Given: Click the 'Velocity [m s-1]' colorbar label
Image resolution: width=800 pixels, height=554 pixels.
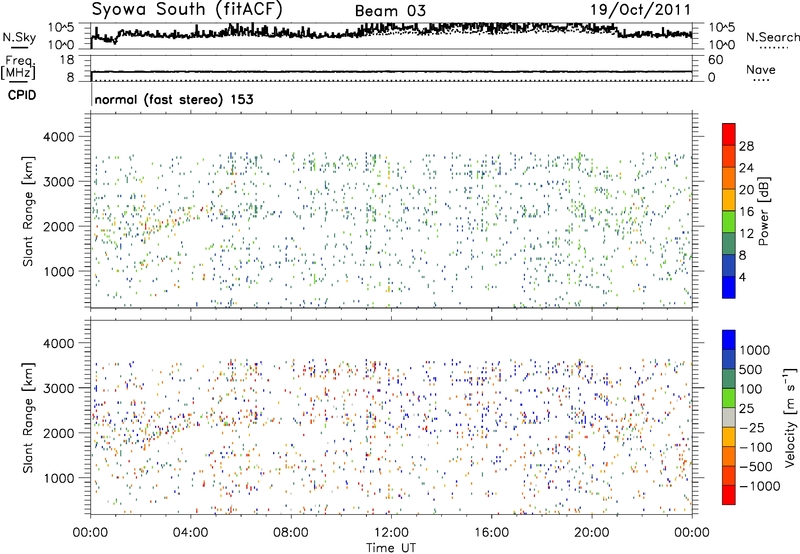Looking at the screenshot, I should [x=790, y=417].
